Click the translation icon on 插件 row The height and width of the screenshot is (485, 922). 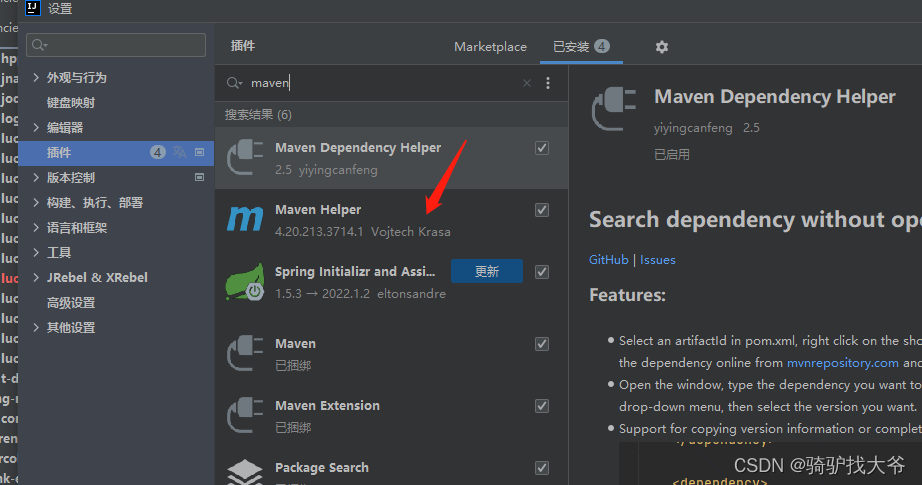pyautogui.click(x=179, y=152)
